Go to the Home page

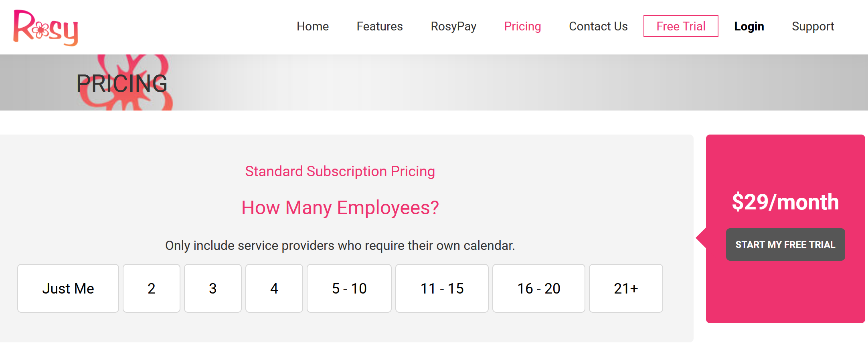(313, 26)
